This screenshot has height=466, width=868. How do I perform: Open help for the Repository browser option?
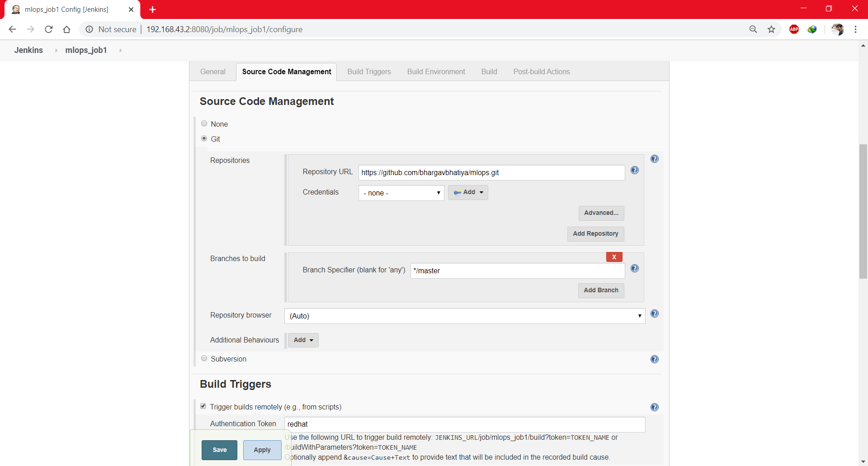pos(655,314)
